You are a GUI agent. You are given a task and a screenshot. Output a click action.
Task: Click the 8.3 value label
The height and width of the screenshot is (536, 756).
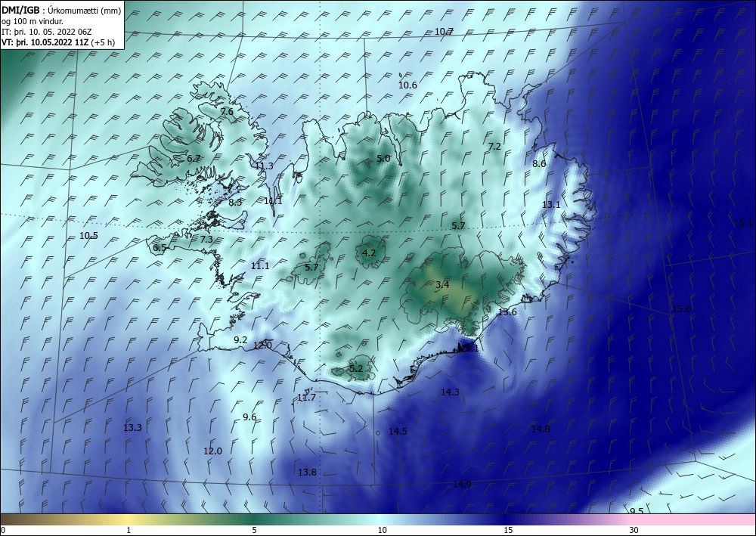(x=235, y=202)
